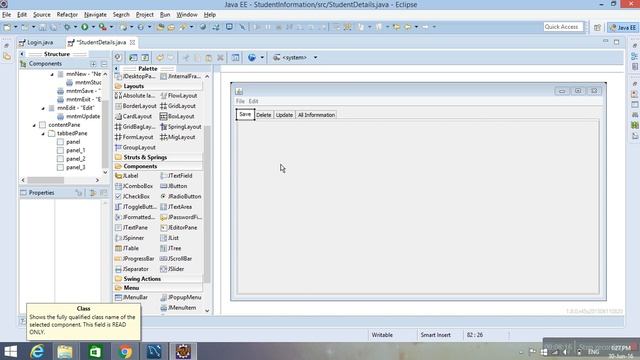Choose BorderLayout from Layouts
This screenshot has height=360, width=640.
pos(136,106)
